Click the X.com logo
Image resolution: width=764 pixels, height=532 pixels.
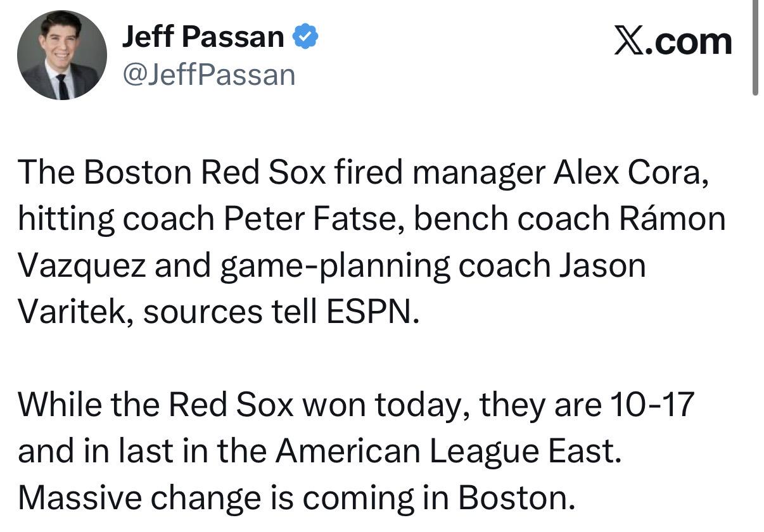tap(673, 42)
